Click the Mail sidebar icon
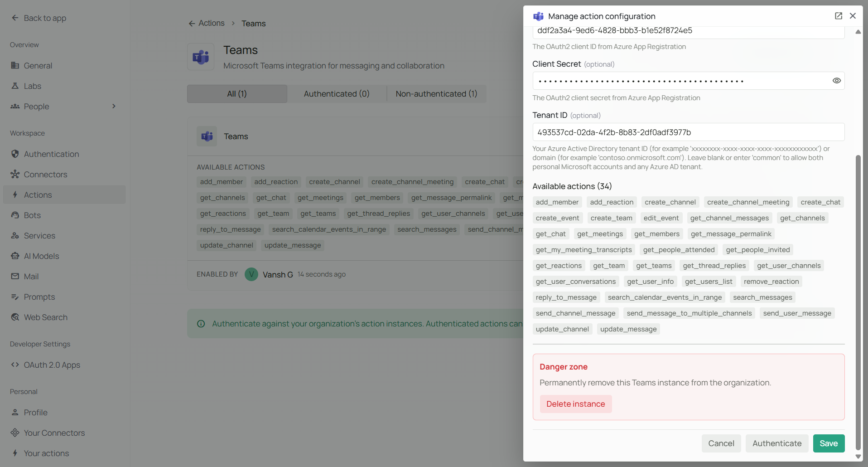The height and width of the screenshot is (467, 868). 16,276
